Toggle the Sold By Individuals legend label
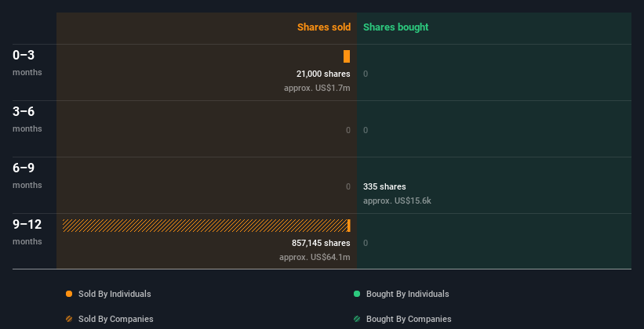The height and width of the screenshot is (329, 644). (115, 294)
